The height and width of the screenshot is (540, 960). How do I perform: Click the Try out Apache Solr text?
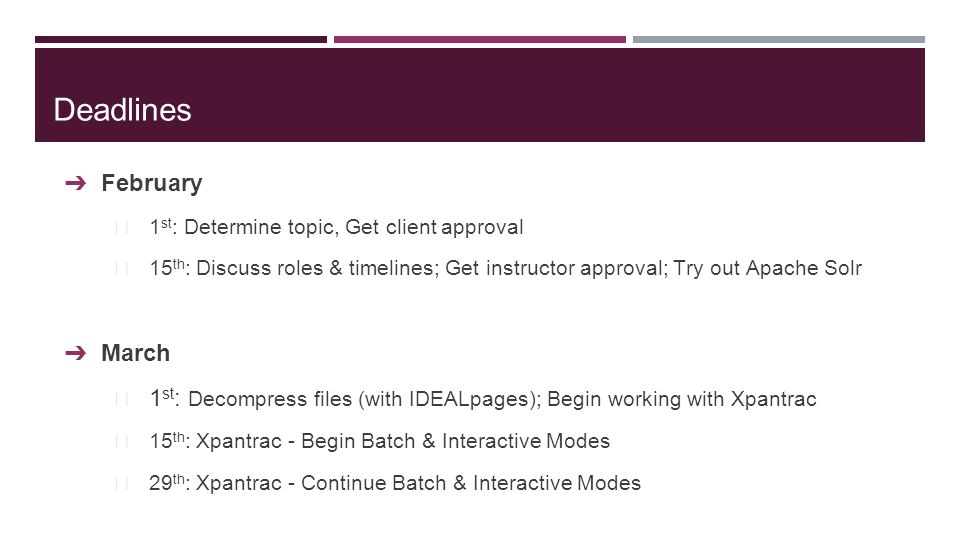point(768,268)
